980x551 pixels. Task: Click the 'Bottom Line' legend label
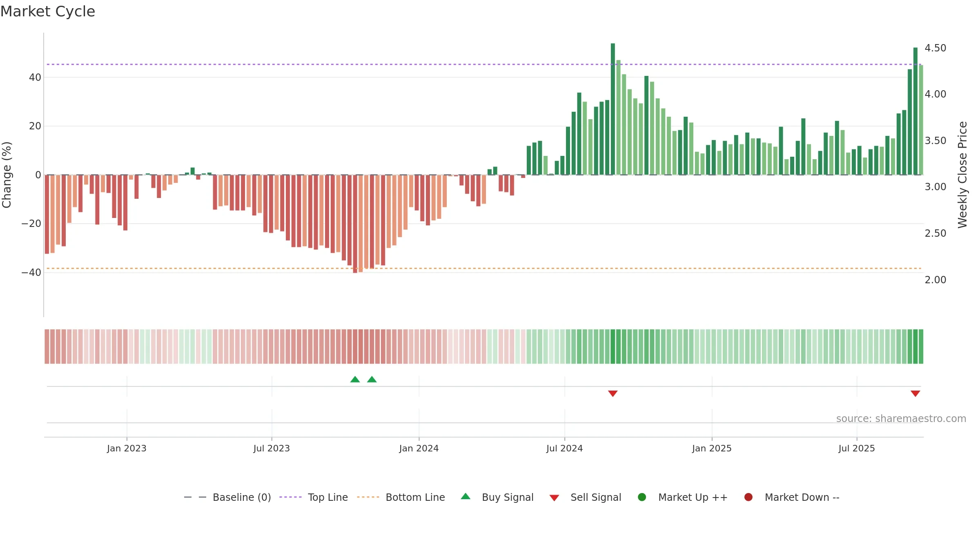(x=415, y=498)
